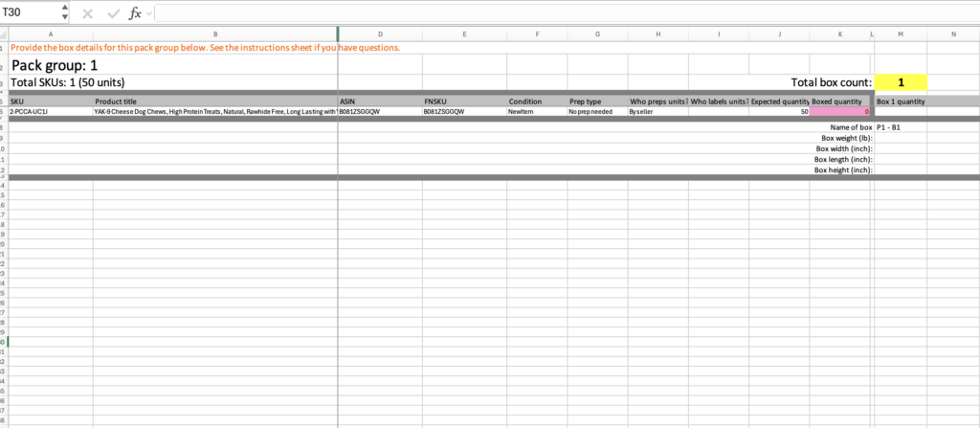The height and width of the screenshot is (428, 980).
Task: Select column B header
Action: [215, 34]
